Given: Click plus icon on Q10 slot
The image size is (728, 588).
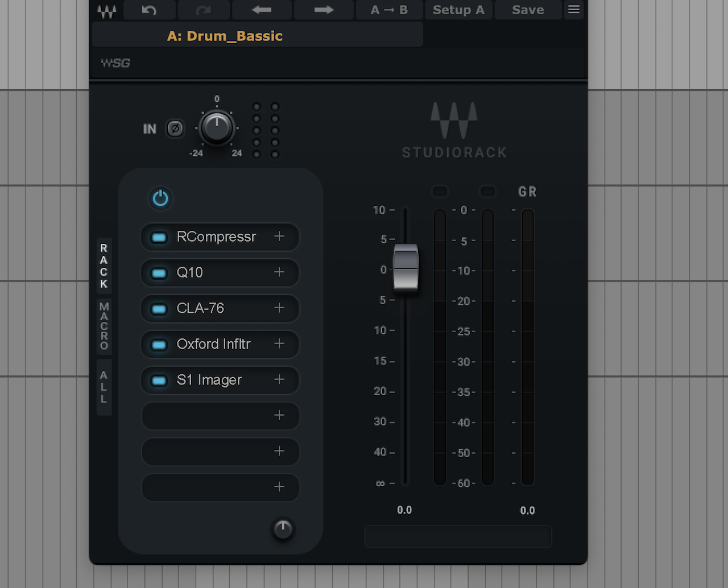Looking at the screenshot, I should tap(279, 272).
